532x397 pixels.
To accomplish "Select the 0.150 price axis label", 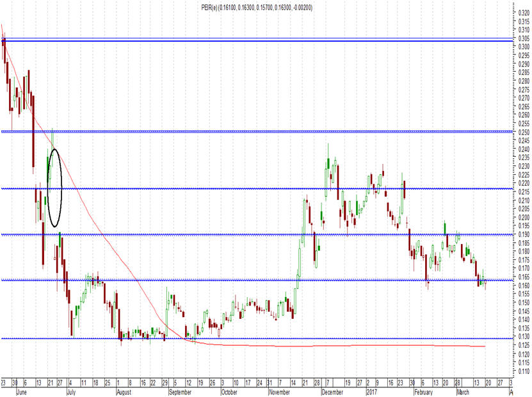I will (x=524, y=303).
